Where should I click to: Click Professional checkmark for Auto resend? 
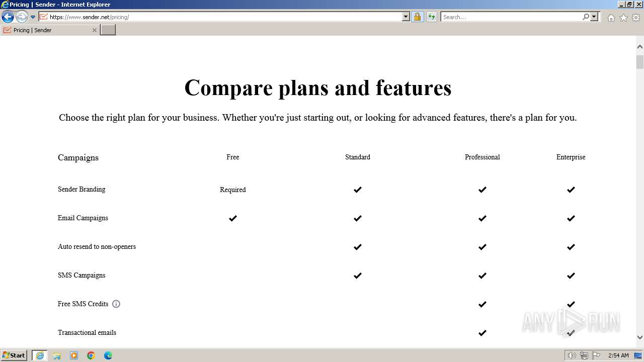coord(482,247)
